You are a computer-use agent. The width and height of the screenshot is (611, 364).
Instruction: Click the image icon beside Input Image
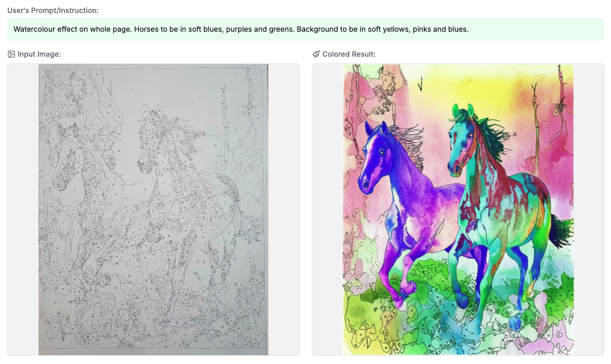pos(11,54)
